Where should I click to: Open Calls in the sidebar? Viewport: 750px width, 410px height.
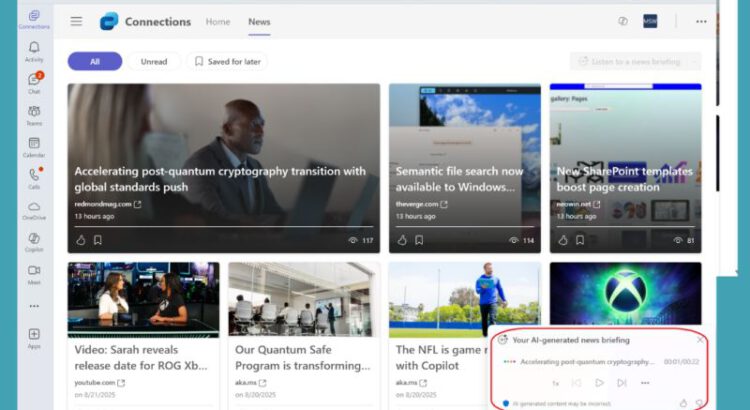tap(34, 178)
